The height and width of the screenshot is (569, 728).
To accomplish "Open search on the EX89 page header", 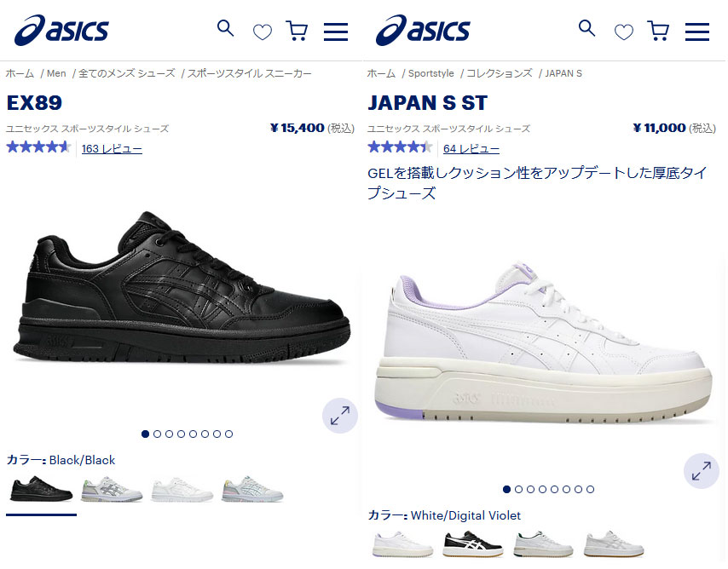I will click(225, 28).
